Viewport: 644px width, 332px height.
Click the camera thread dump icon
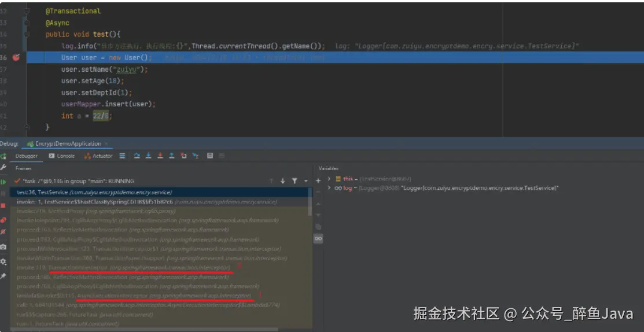tap(3, 247)
